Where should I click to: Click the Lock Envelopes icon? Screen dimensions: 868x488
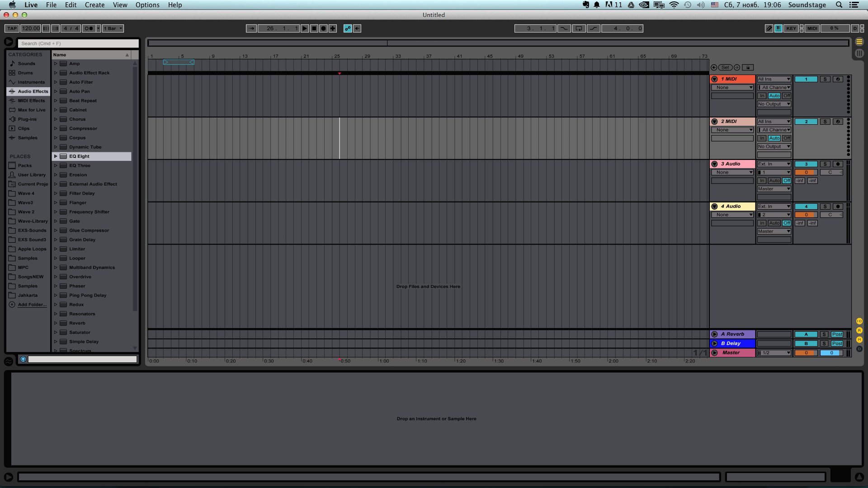click(x=748, y=67)
